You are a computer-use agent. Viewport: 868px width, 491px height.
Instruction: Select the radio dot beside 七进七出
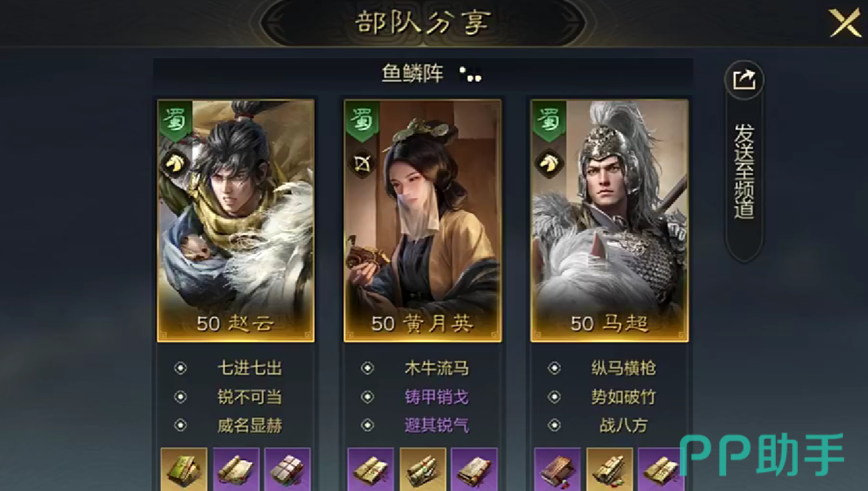(180, 368)
